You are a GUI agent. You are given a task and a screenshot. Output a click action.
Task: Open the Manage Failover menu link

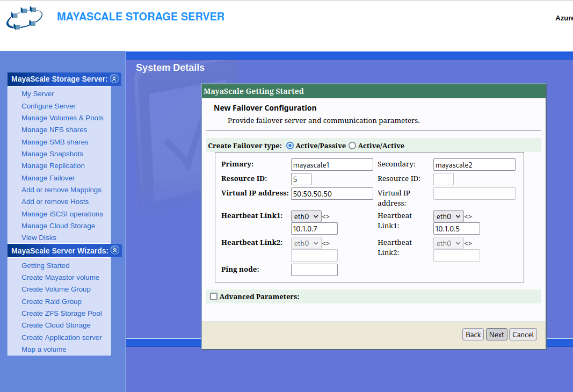48,178
